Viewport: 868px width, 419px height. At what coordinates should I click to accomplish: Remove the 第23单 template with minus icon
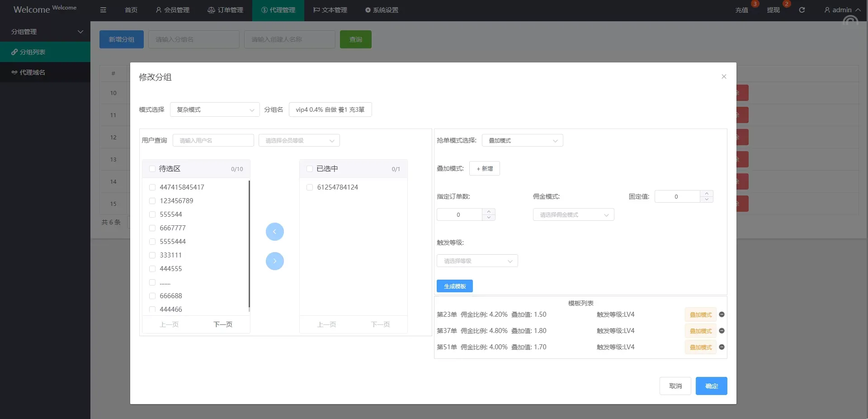(x=722, y=314)
